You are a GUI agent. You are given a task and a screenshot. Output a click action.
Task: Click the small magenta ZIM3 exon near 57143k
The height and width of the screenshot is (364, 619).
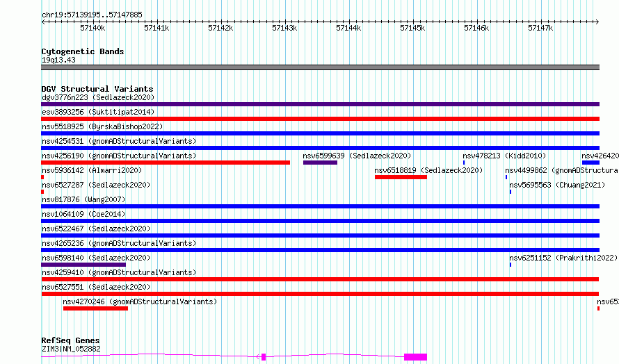click(x=264, y=357)
